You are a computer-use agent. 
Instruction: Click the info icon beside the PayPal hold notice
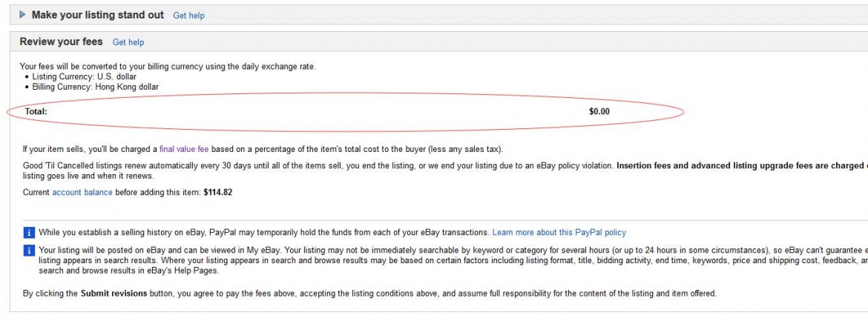coord(29,233)
